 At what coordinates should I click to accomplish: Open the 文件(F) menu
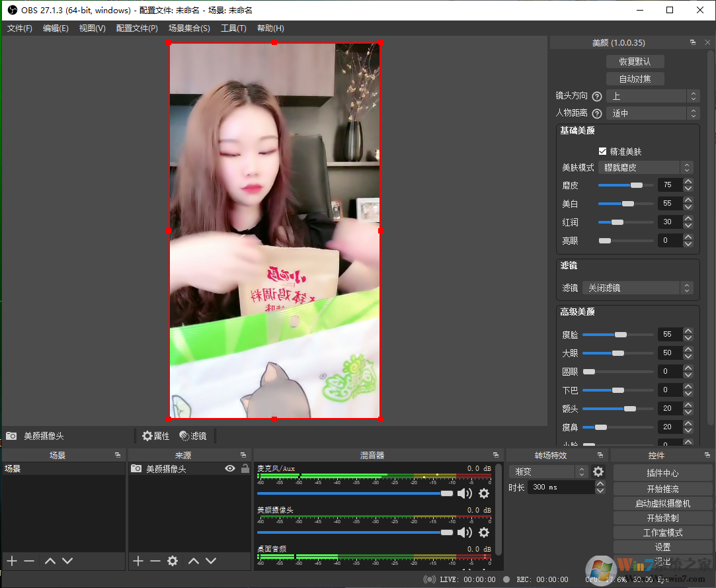20,28
